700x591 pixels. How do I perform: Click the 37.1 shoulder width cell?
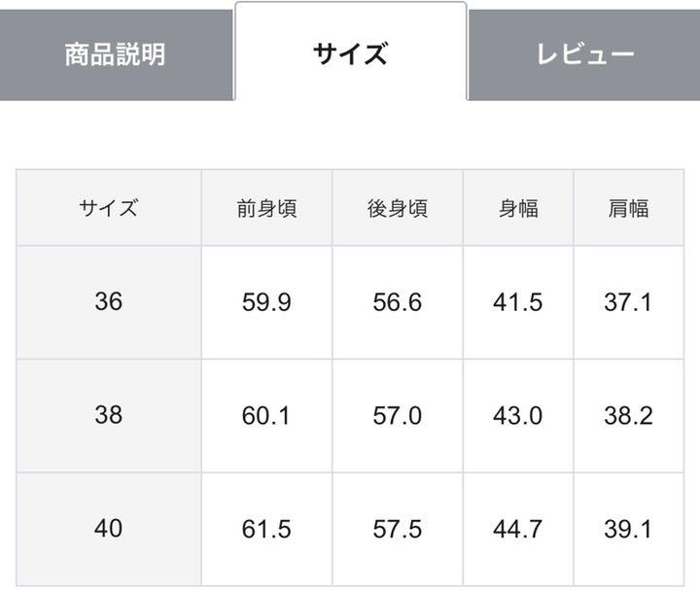click(x=629, y=302)
